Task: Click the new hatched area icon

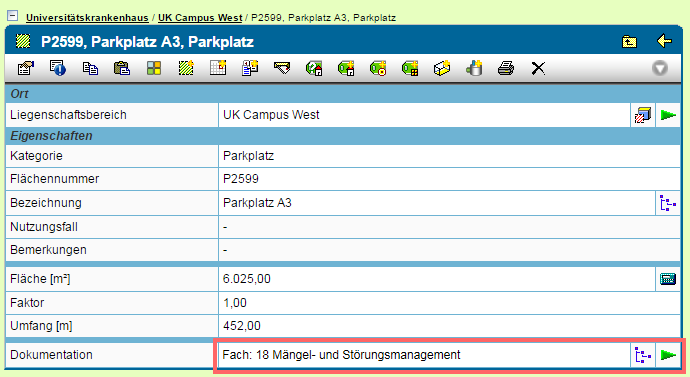Action: (186, 68)
